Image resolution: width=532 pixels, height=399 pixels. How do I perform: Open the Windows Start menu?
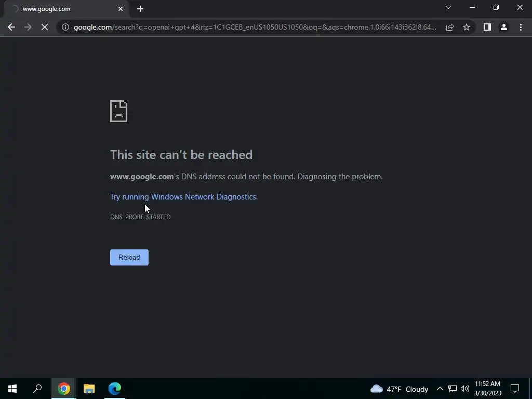12,389
